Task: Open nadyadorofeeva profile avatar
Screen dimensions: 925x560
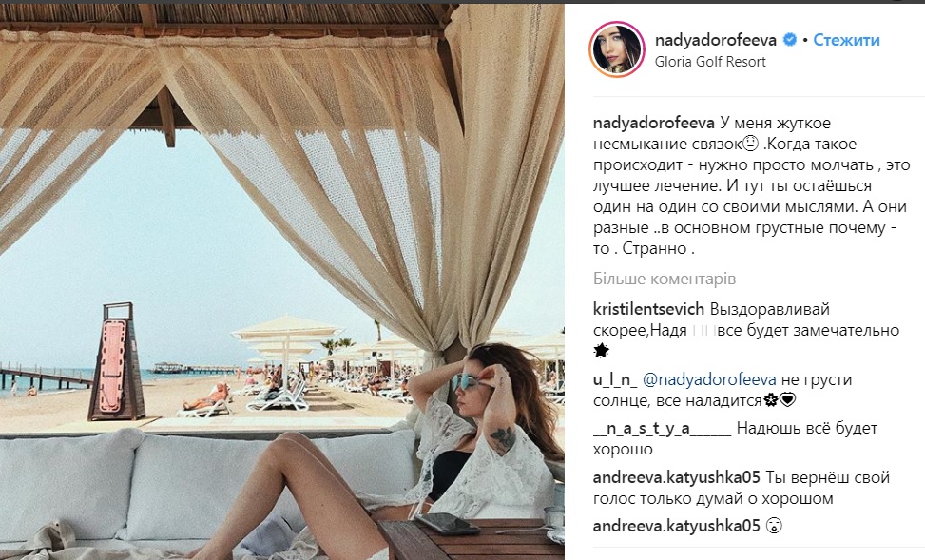Action: coord(616,49)
